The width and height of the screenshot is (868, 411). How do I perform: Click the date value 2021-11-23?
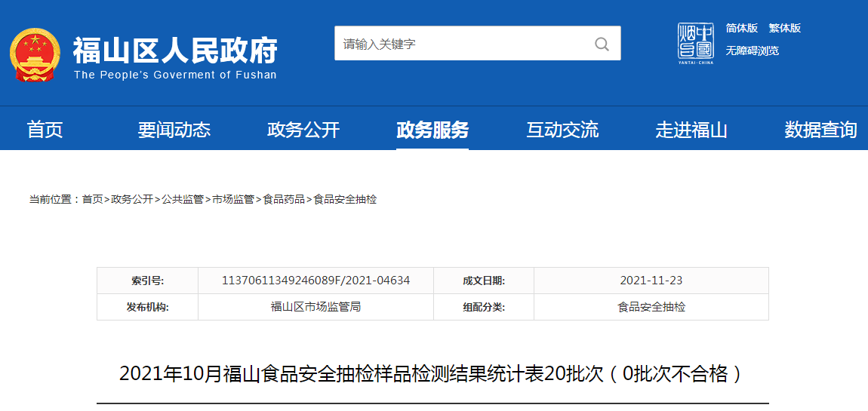click(651, 281)
